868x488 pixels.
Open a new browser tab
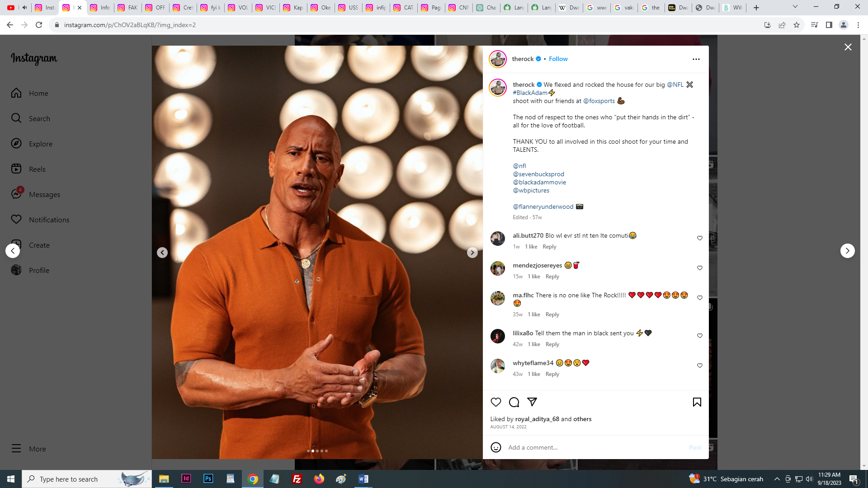(756, 8)
